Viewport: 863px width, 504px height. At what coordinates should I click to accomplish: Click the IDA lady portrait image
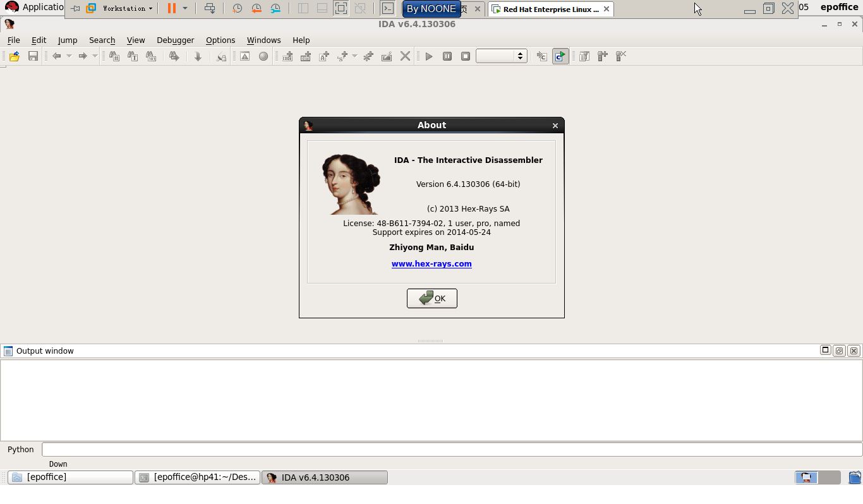pos(352,184)
